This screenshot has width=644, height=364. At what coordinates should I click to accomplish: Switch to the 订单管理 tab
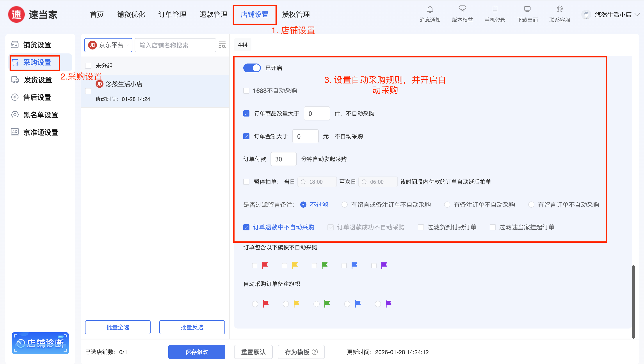coord(172,14)
